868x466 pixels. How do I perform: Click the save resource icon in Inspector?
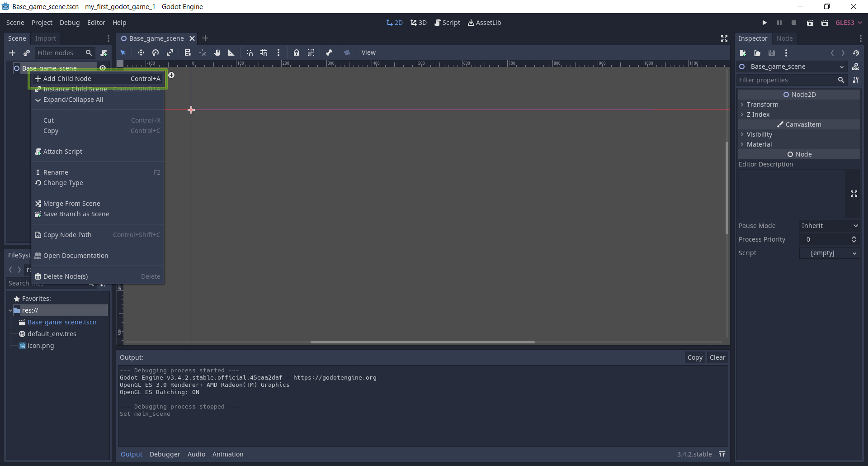click(772, 53)
